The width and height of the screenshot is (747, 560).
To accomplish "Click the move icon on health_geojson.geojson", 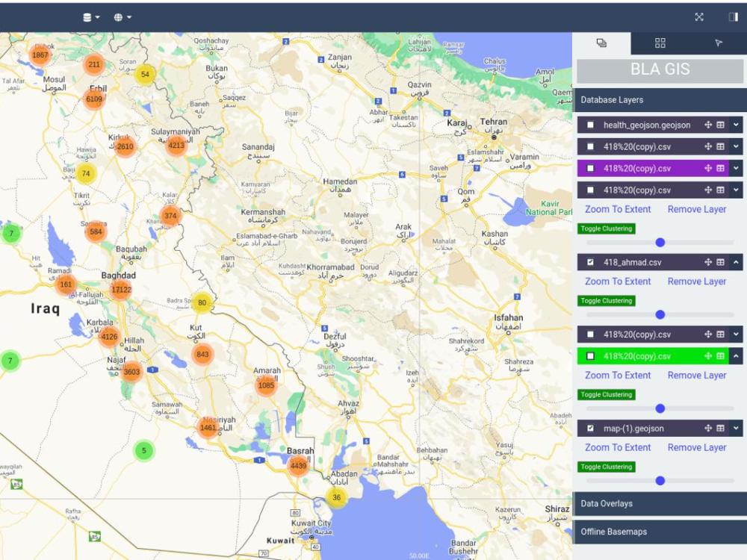I will (x=708, y=125).
